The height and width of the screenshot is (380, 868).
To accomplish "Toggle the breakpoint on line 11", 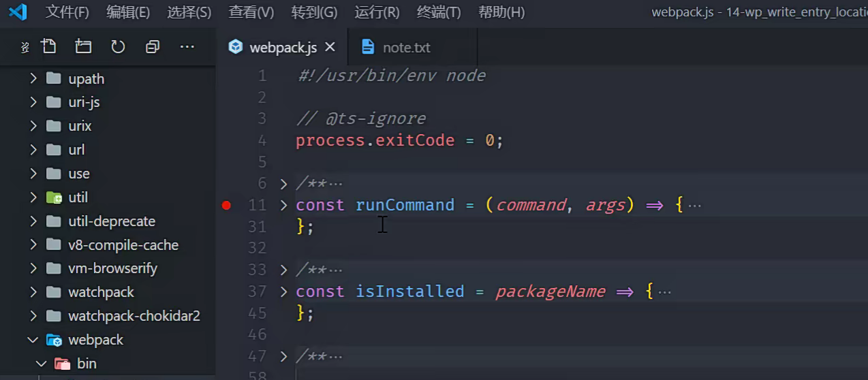I will [x=226, y=205].
